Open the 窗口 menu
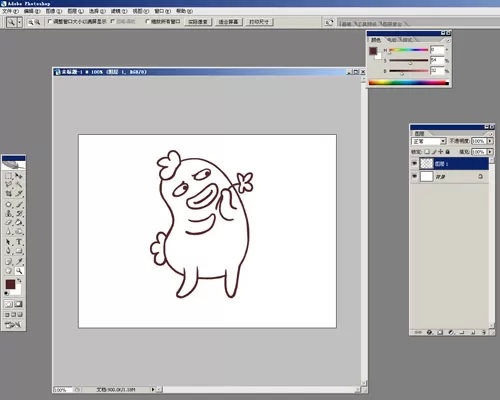The height and width of the screenshot is (400, 500). click(162, 11)
